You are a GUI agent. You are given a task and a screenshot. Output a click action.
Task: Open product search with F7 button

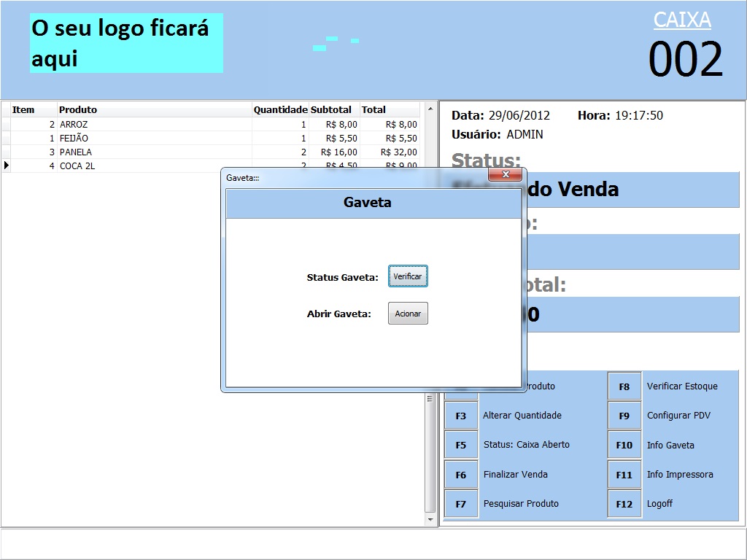click(x=461, y=504)
